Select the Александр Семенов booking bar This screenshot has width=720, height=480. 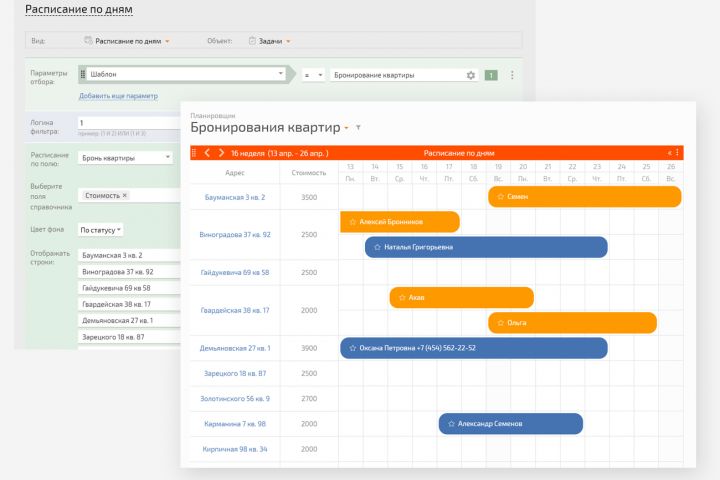(511, 424)
